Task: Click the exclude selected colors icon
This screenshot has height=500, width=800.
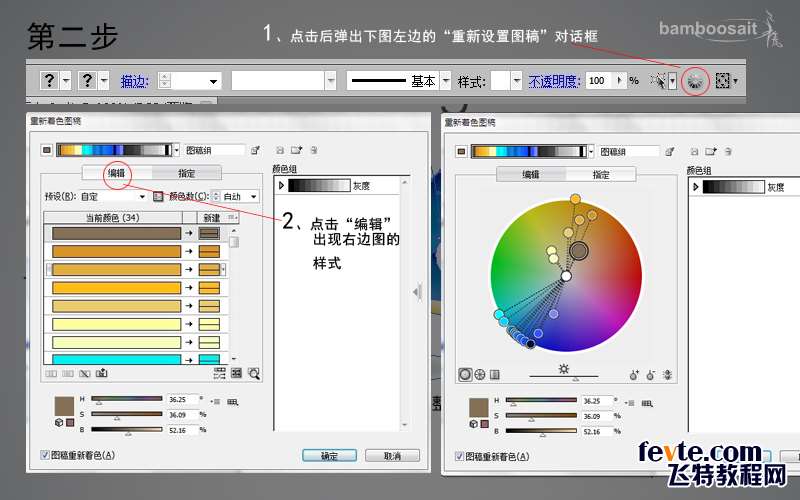Action: [85, 373]
